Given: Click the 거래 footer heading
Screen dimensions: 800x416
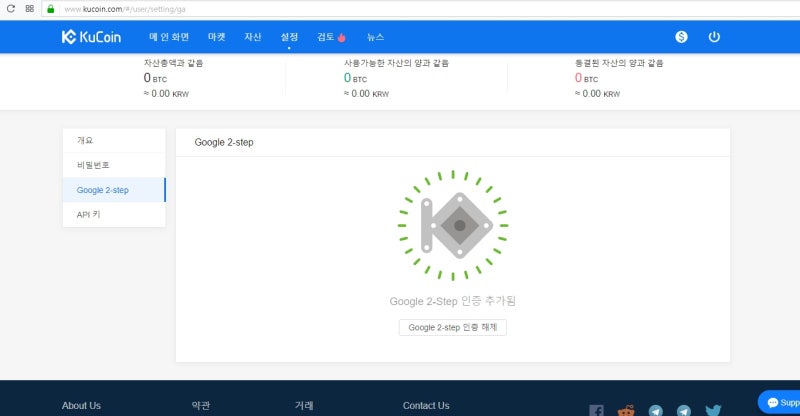Looking at the screenshot, I should coord(304,406).
